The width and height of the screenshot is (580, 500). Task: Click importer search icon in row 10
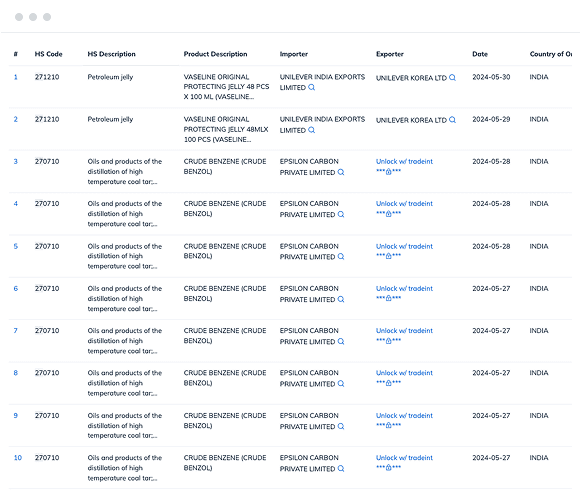341,468
